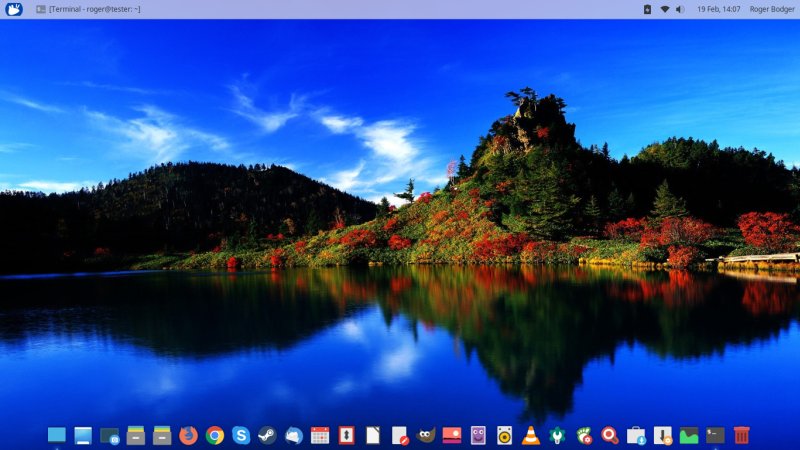Launch VLC media player from the dock

pyautogui.click(x=531, y=436)
